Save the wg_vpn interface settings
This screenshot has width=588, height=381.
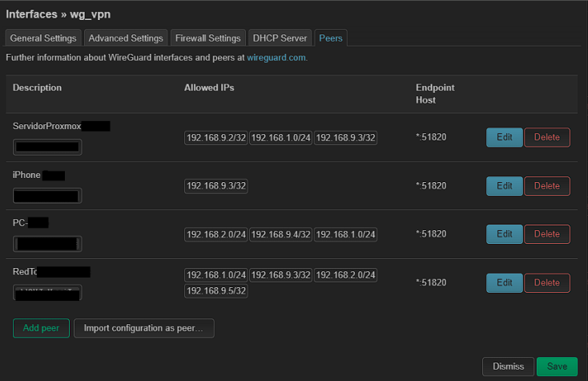(x=557, y=367)
